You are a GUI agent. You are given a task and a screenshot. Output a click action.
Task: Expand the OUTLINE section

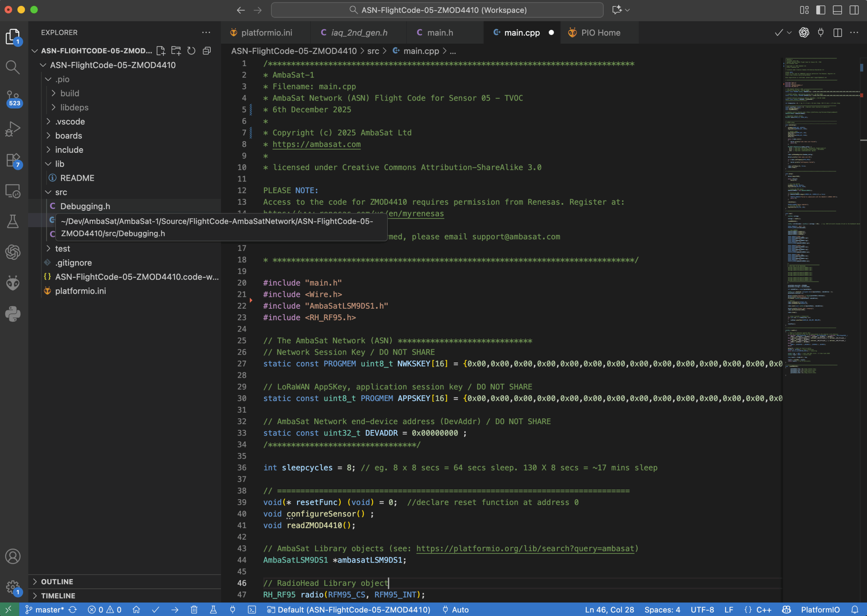click(57, 581)
